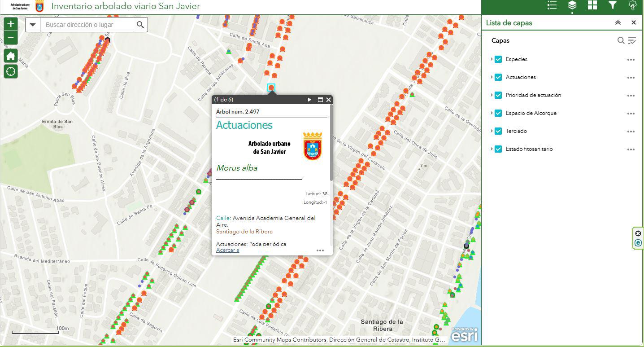Open the Filter funnel widget
The width and height of the screenshot is (644, 347).
[x=612, y=5]
